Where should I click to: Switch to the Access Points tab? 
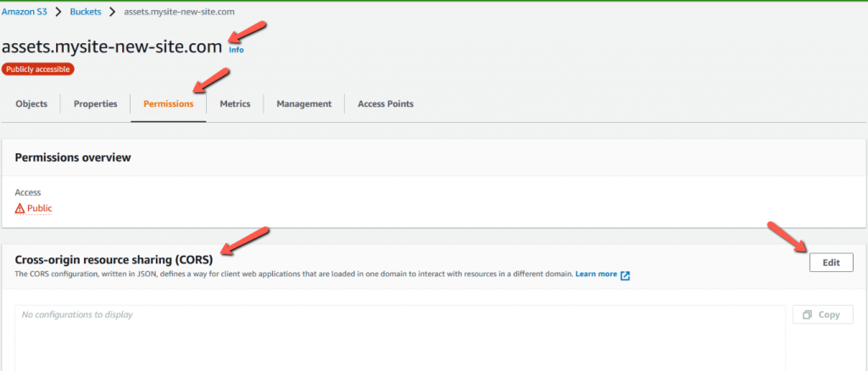386,103
